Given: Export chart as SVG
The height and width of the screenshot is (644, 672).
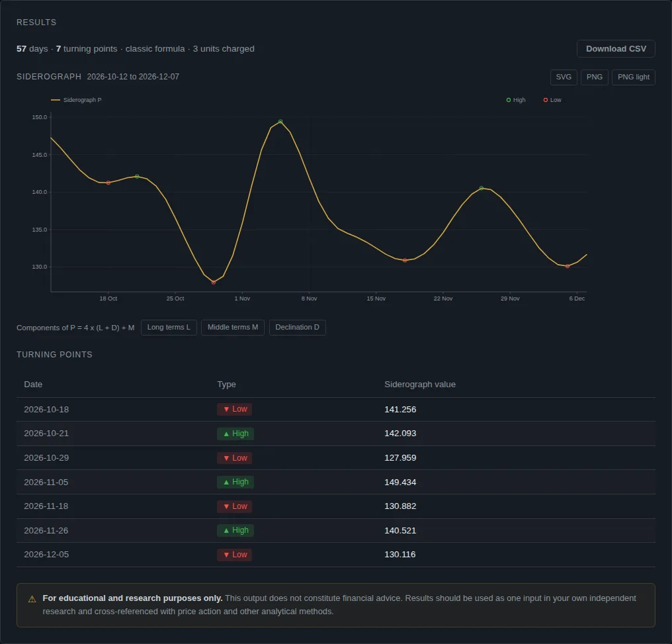Looking at the screenshot, I should [x=563, y=77].
